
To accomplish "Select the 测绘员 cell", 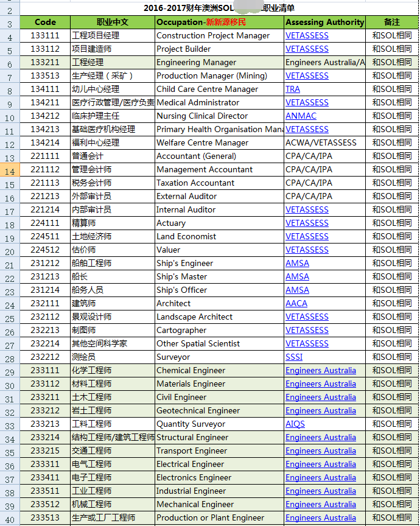I will pyautogui.click(x=113, y=357).
